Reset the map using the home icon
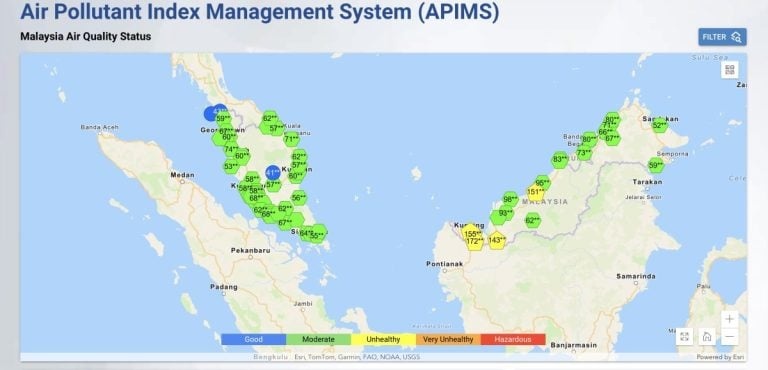 707,336
